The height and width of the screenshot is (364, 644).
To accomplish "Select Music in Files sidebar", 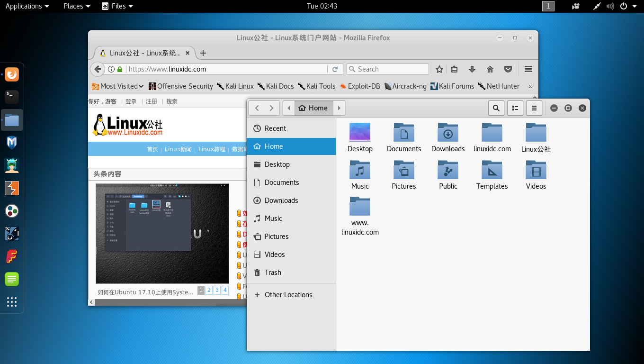I will (291, 218).
